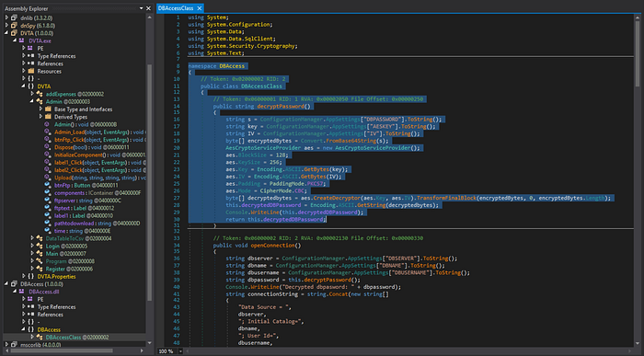Click the pathtodownload field icon
The width and height of the screenshot is (644, 356).
coord(47,224)
